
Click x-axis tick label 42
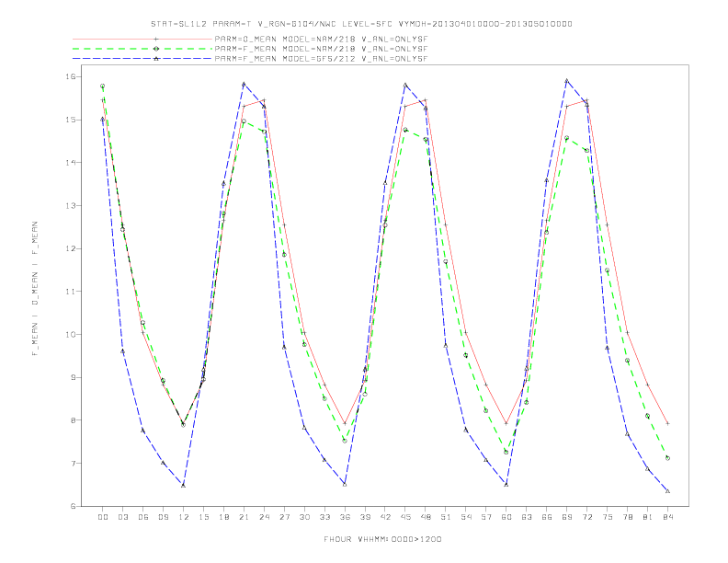(385, 517)
